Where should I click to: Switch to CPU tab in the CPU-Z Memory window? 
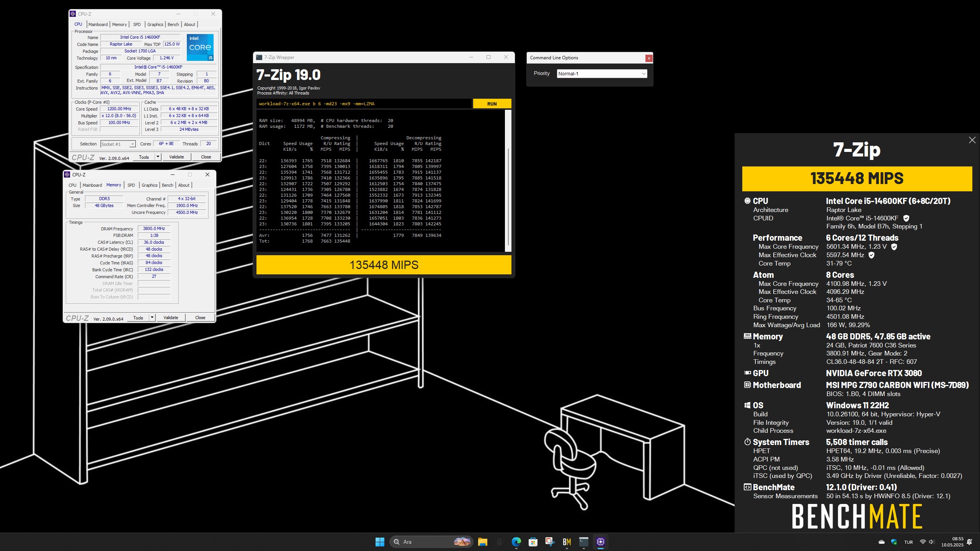coord(72,185)
